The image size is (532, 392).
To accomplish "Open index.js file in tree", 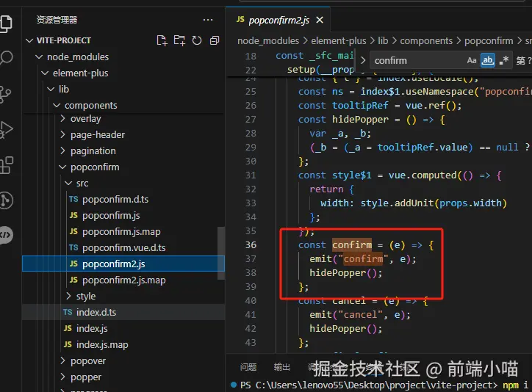I will point(123,328).
